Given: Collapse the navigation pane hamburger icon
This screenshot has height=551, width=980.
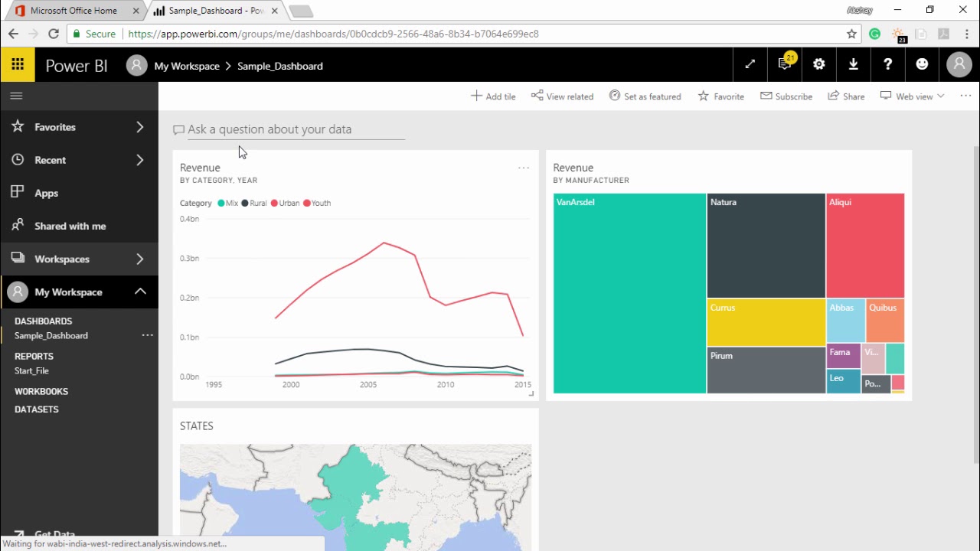Looking at the screenshot, I should coord(16,96).
